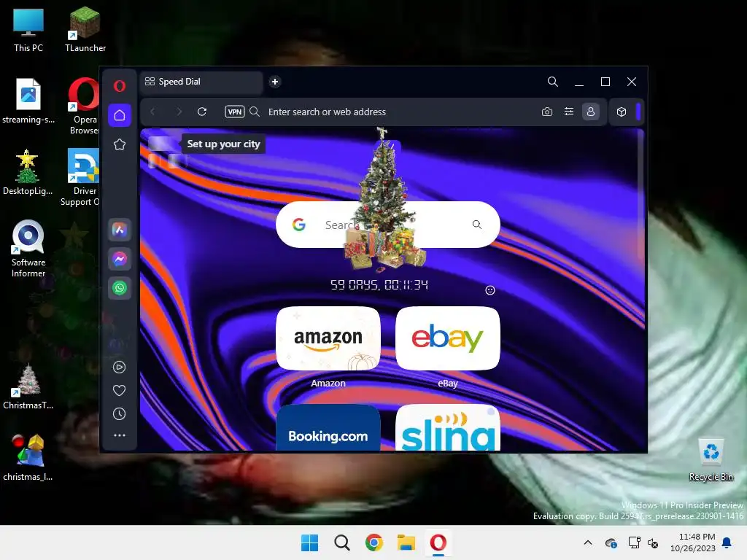Viewport: 747px width, 560px height.
Task: Click the Google search box
Action: [388, 225]
